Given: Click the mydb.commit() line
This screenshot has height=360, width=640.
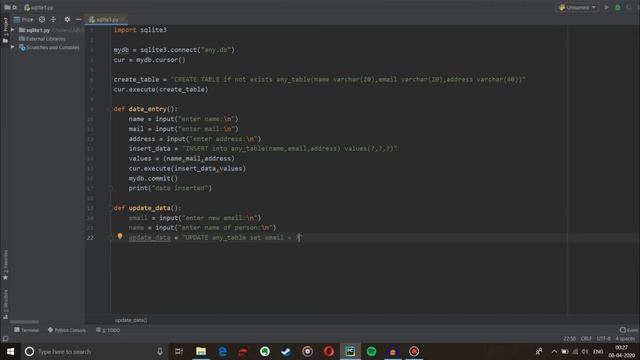Looking at the screenshot, I should pyautogui.click(x=153, y=178).
